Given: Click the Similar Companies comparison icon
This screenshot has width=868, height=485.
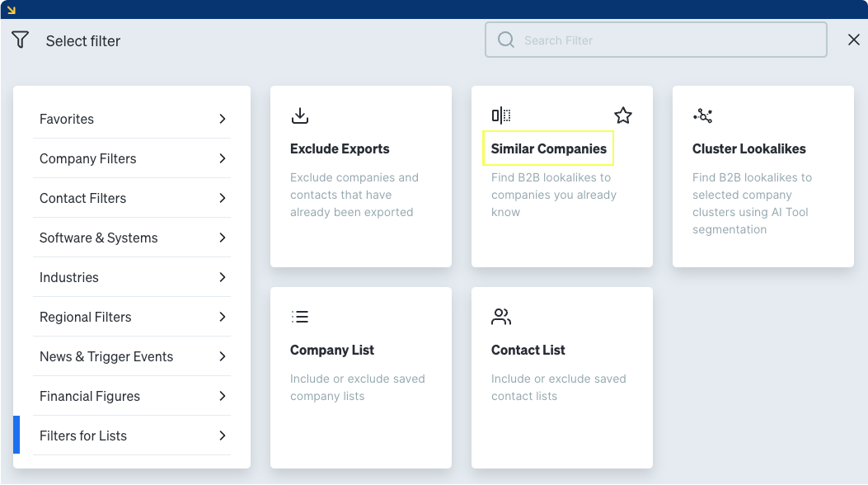Looking at the screenshot, I should (x=502, y=115).
